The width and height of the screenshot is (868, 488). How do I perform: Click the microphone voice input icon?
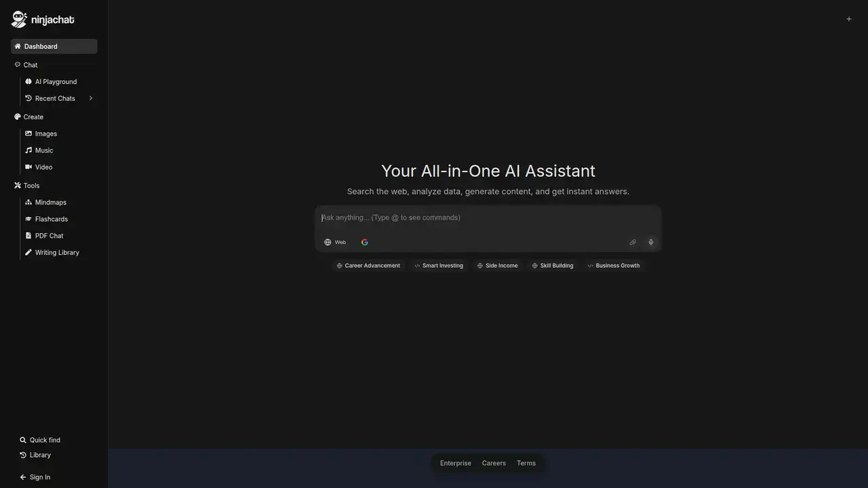(x=650, y=242)
